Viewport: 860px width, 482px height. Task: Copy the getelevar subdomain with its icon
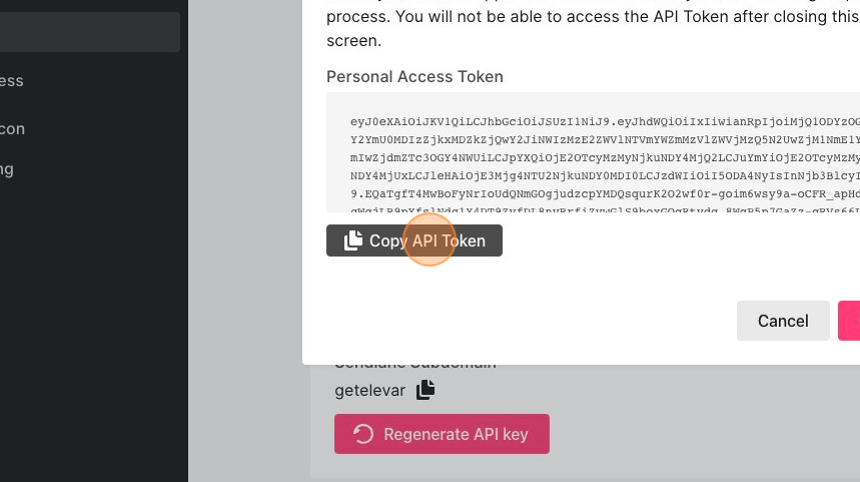[x=425, y=390]
